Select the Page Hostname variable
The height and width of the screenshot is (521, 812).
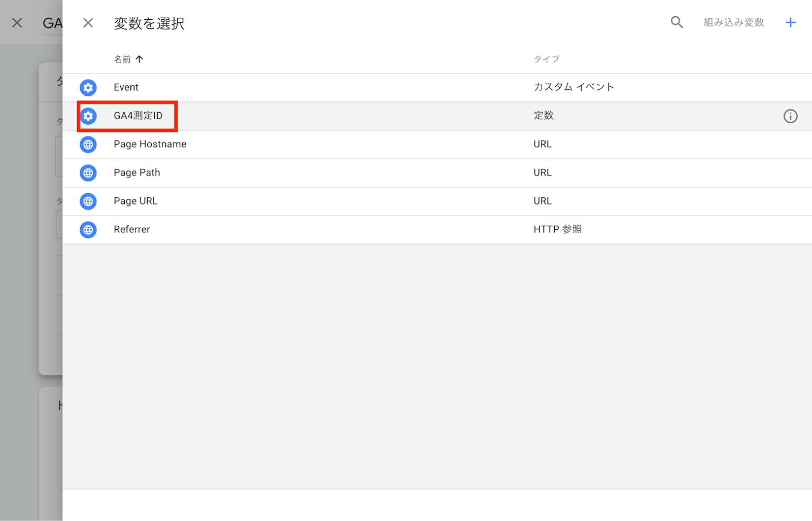pos(150,144)
